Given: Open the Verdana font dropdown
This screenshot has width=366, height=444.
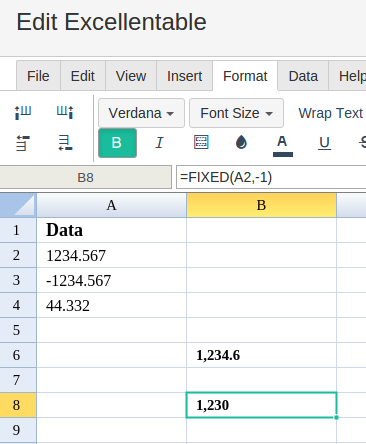Looking at the screenshot, I should 141,113.
